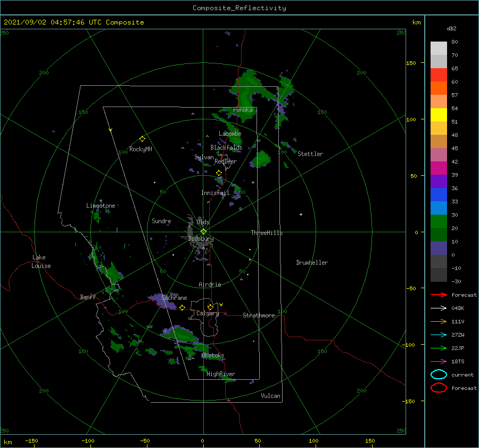This screenshot has width=479, height=448.
Task: Click the asterisk marker above Limestone
Action: point(101,201)
